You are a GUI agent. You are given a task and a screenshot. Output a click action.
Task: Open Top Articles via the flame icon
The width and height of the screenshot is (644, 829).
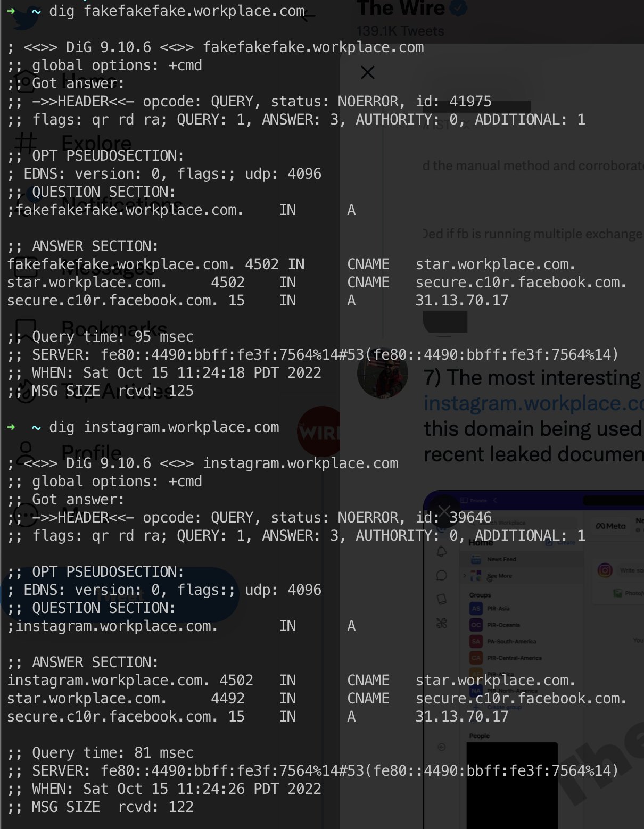[x=26, y=392]
